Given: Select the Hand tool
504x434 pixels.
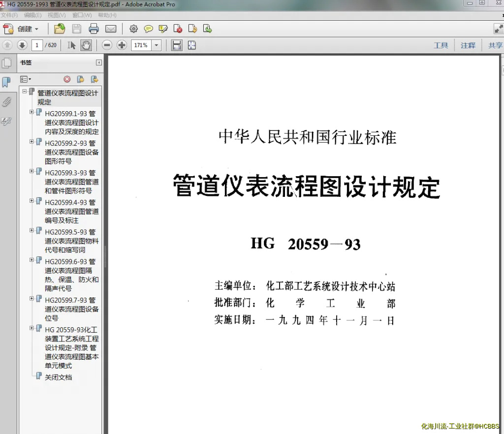Looking at the screenshot, I should (86, 45).
